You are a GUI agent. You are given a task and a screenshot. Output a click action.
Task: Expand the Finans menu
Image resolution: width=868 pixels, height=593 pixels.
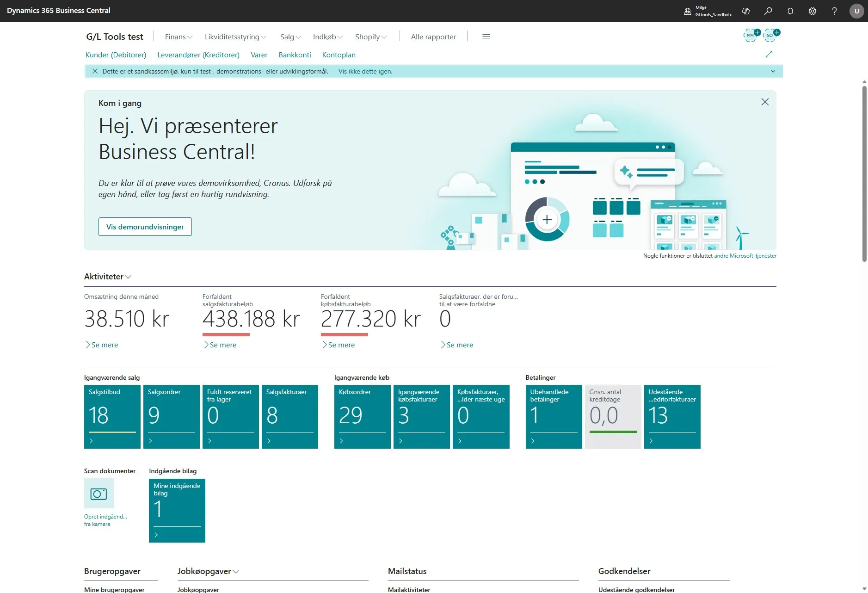(x=179, y=37)
